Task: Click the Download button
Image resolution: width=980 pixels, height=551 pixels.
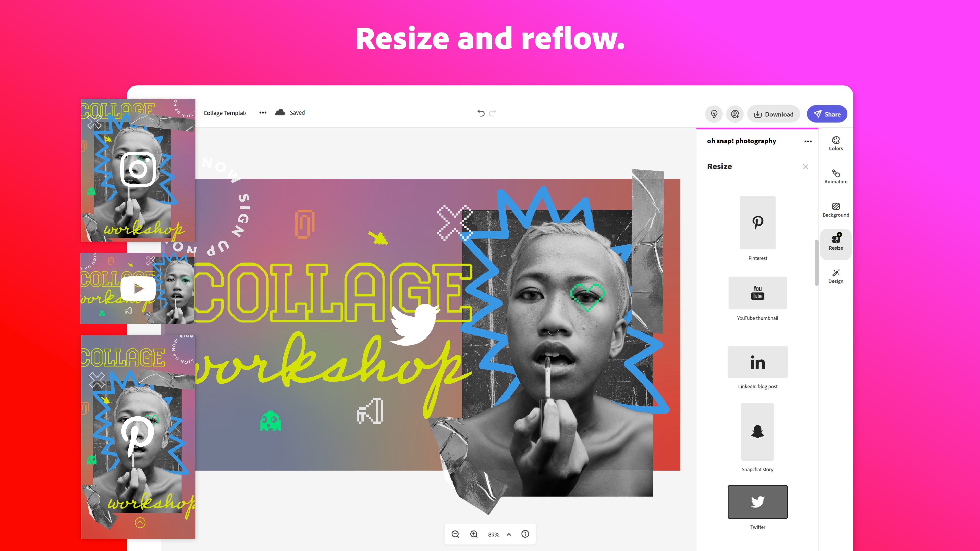Action: click(774, 114)
